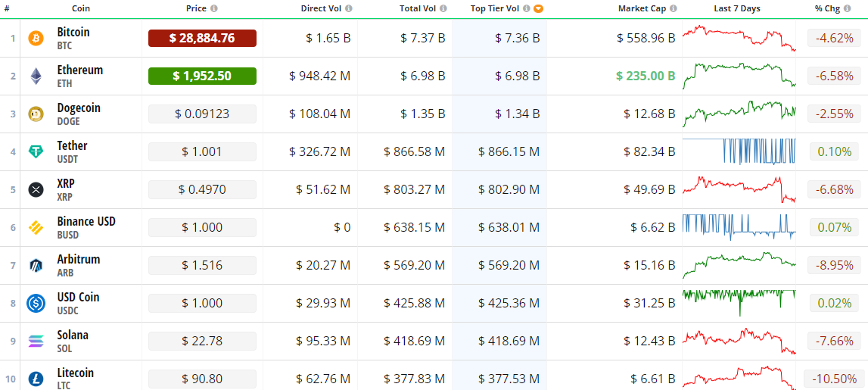Click the info icon beside Total Vol

443,9
